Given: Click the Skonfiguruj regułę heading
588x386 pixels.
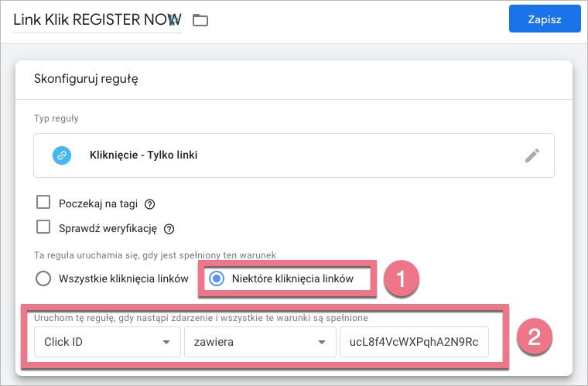Looking at the screenshot, I should [x=86, y=79].
